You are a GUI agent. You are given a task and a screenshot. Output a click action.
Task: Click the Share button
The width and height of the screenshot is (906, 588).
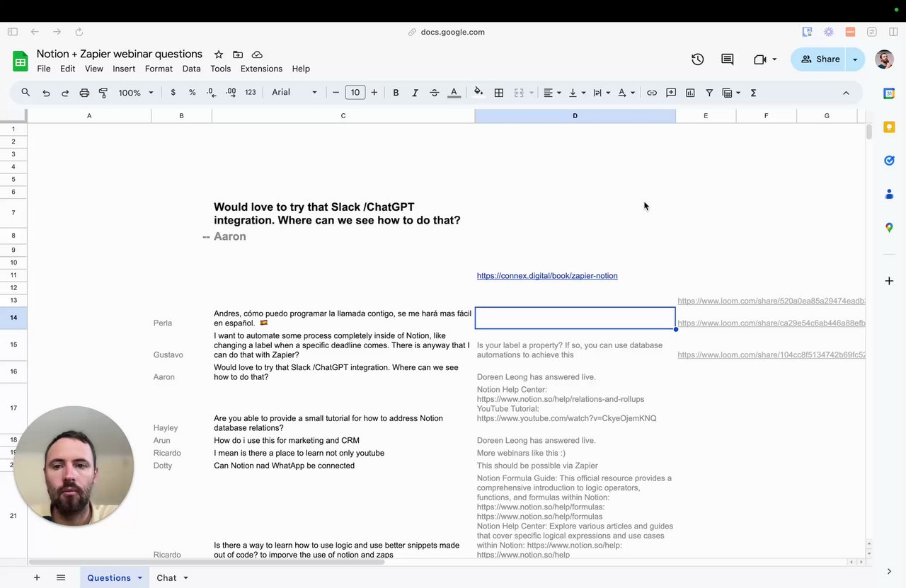(820, 59)
